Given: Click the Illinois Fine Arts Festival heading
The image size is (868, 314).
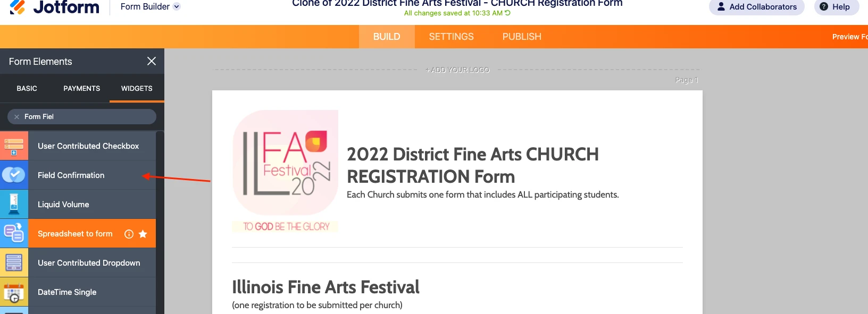Looking at the screenshot, I should pyautogui.click(x=325, y=287).
